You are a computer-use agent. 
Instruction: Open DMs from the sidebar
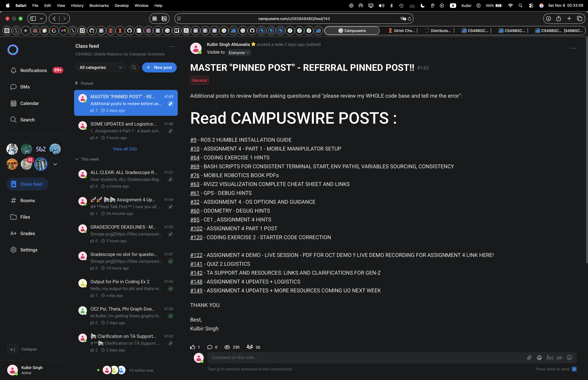[x=20, y=87]
